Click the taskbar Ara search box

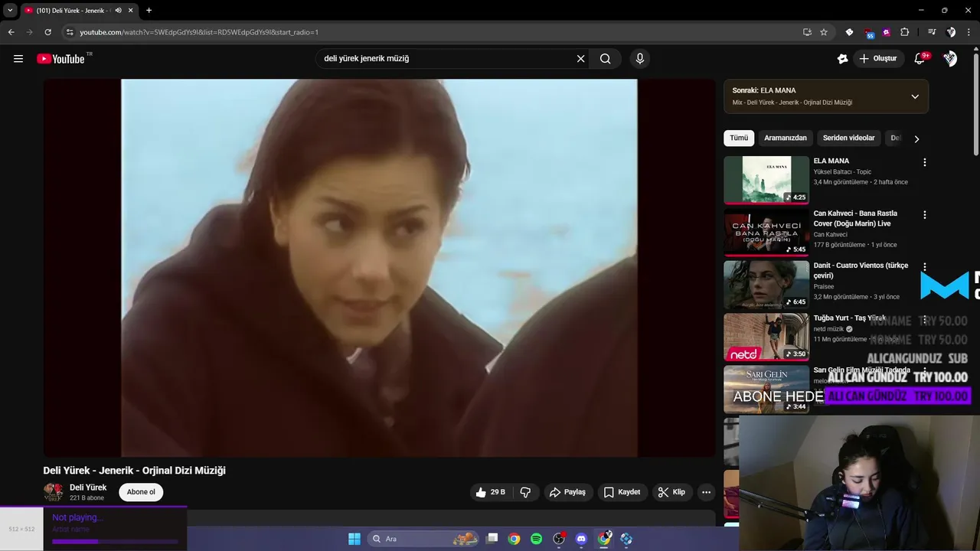pos(424,539)
